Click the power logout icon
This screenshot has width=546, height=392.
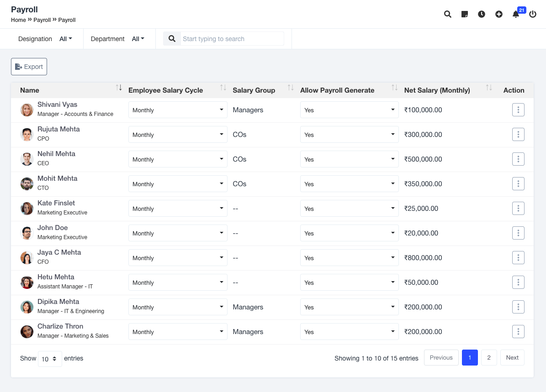533,14
